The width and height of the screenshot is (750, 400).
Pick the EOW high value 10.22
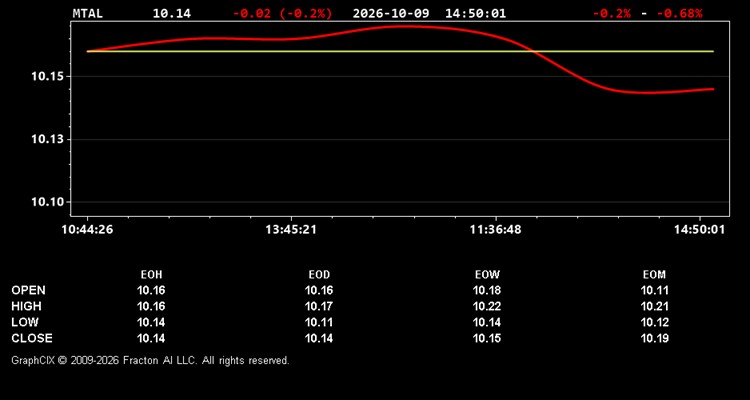click(x=487, y=306)
